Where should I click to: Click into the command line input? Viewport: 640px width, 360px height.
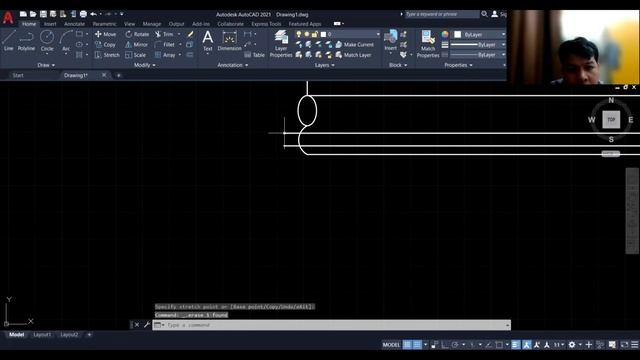click(x=331, y=325)
